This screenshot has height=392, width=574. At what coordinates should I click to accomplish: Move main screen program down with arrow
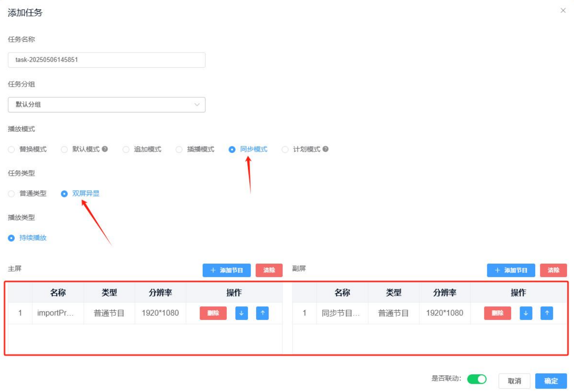pos(242,313)
